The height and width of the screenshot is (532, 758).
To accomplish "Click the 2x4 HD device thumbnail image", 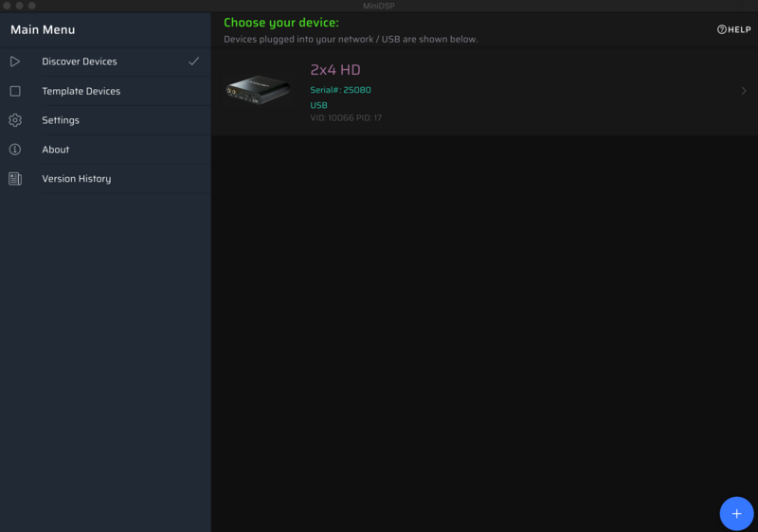I will click(x=258, y=91).
